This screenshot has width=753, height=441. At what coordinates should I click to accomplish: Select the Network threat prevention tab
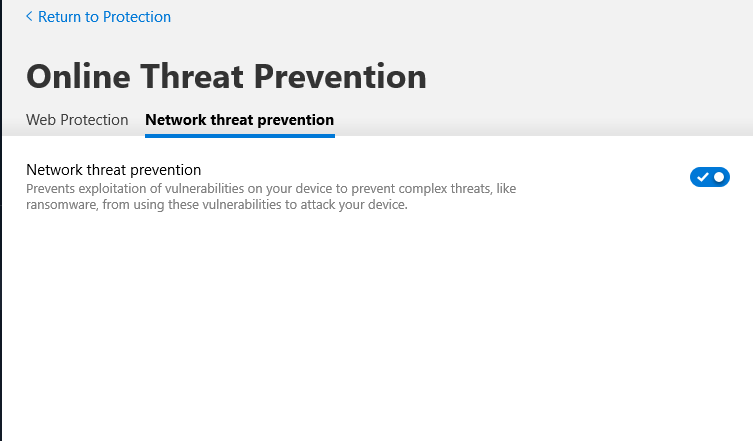240,120
